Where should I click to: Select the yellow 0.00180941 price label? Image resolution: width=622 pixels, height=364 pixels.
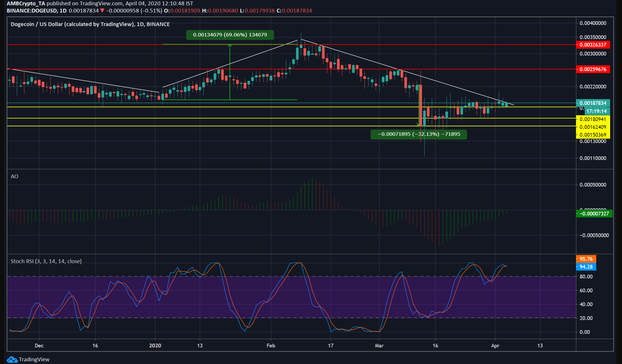[x=593, y=119]
